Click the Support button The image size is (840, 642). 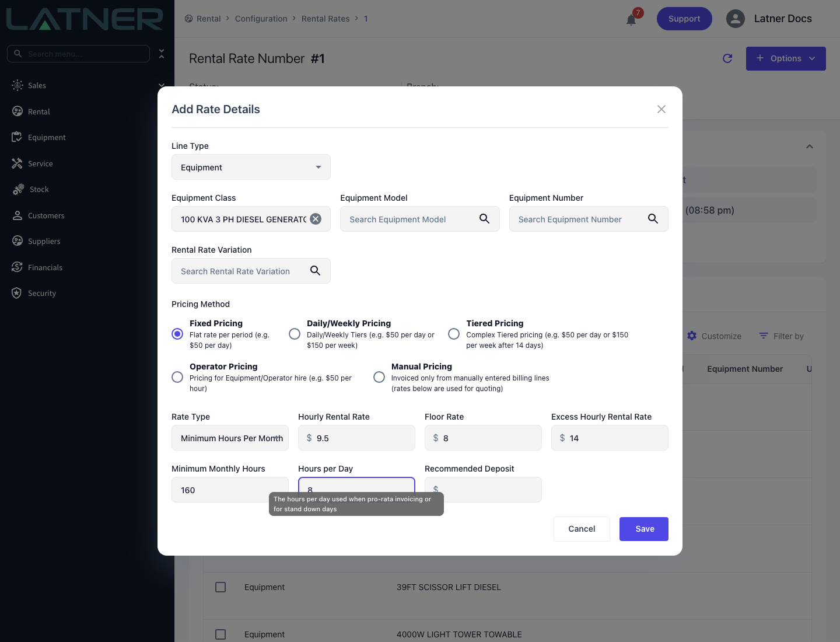click(x=684, y=19)
